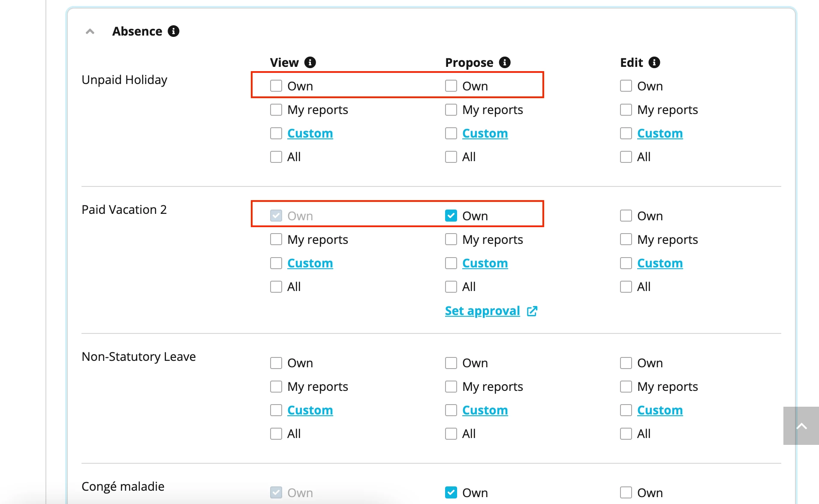The height and width of the screenshot is (504, 819).
Task: Click the scroll-to-top arrow button
Action: 801,426
